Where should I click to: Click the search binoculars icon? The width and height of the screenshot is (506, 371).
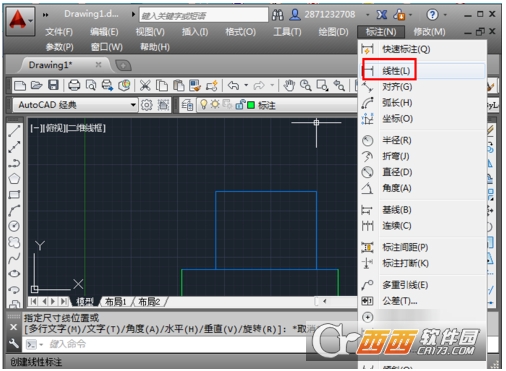278,15
